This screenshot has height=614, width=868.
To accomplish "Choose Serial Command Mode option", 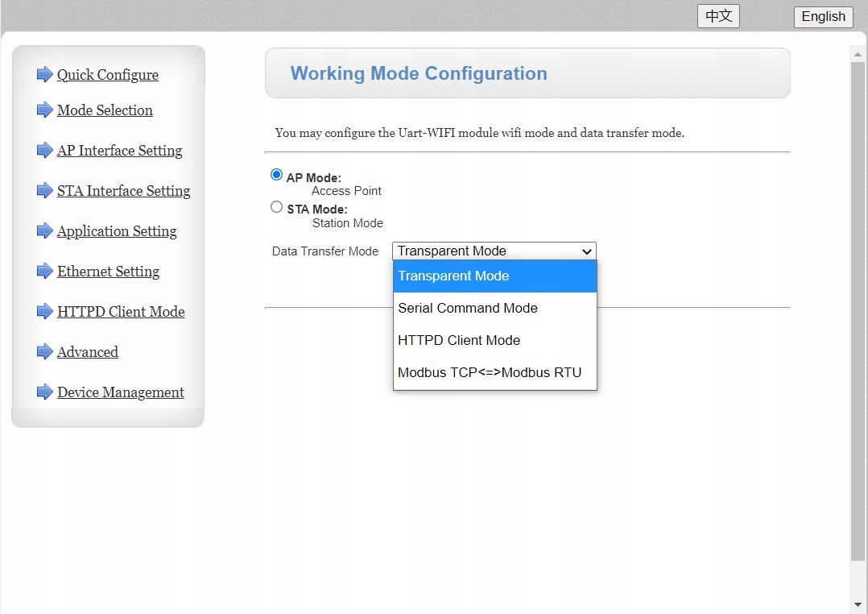I will tap(468, 308).
